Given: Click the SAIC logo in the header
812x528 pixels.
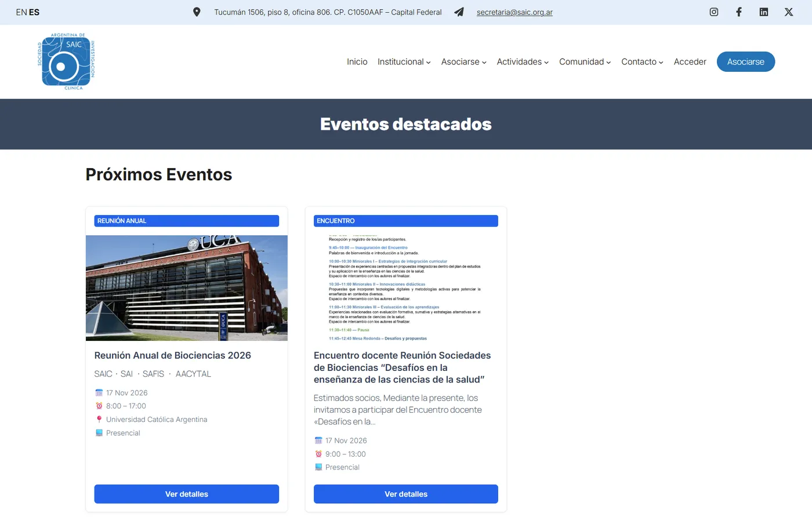Looking at the screenshot, I should [x=66, y=61].
